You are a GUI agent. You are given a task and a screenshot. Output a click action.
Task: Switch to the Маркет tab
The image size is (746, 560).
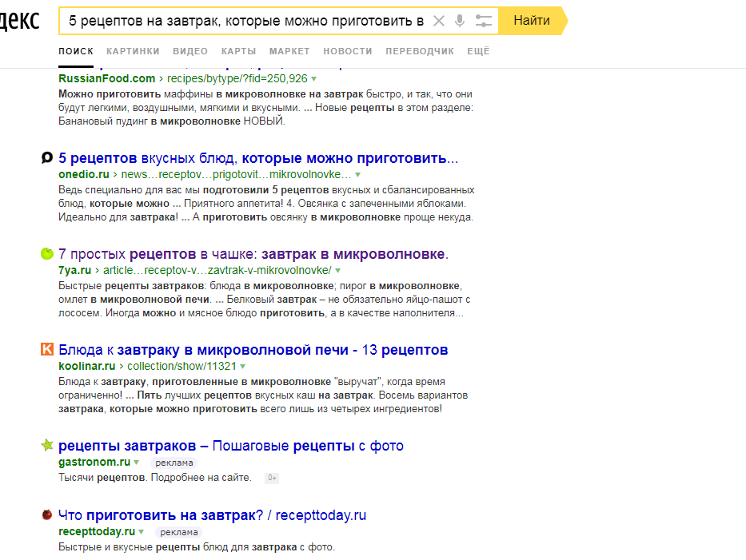(x=289, y=51)
